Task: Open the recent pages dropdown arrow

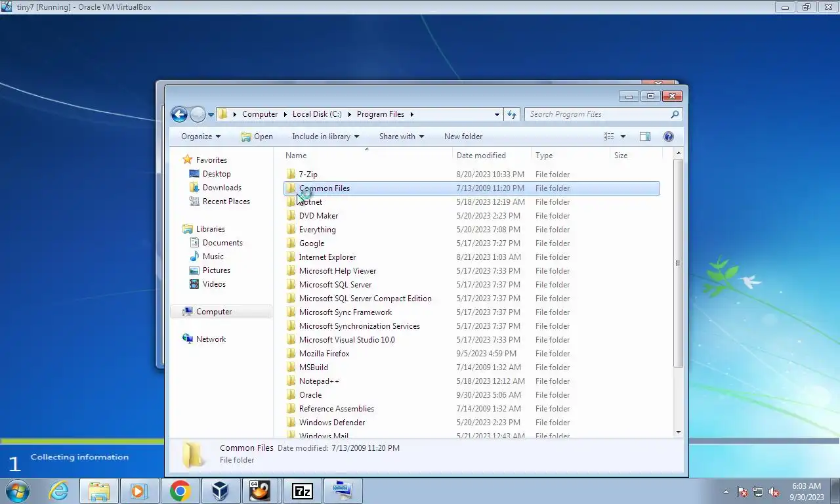Action: [x=211, y=114]
